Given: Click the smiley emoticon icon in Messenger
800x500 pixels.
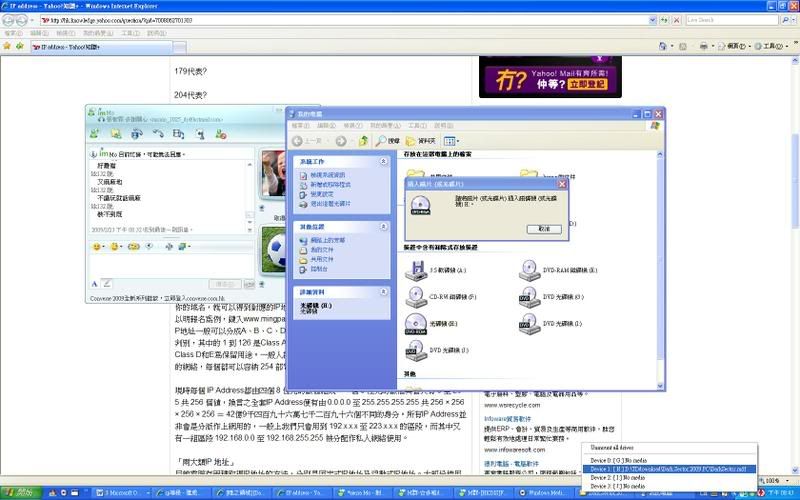Looking at the screenshot, I should (x=98, y=246).
